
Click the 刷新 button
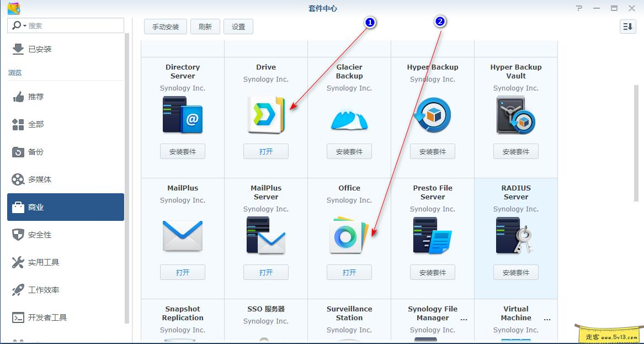pos(205,26)
